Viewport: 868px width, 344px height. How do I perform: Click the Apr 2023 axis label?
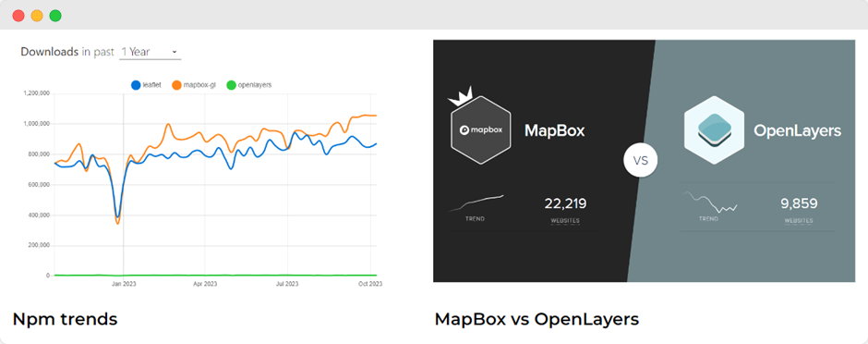click(205, 284)
